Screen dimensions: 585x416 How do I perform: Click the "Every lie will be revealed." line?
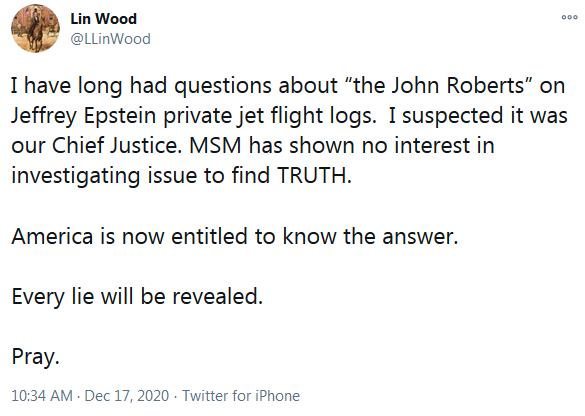pos(137,296)
